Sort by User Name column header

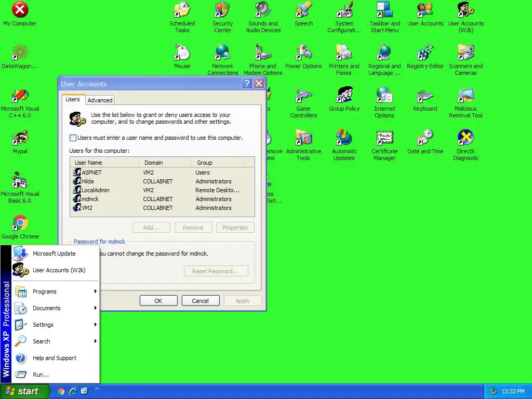point(105,163)
